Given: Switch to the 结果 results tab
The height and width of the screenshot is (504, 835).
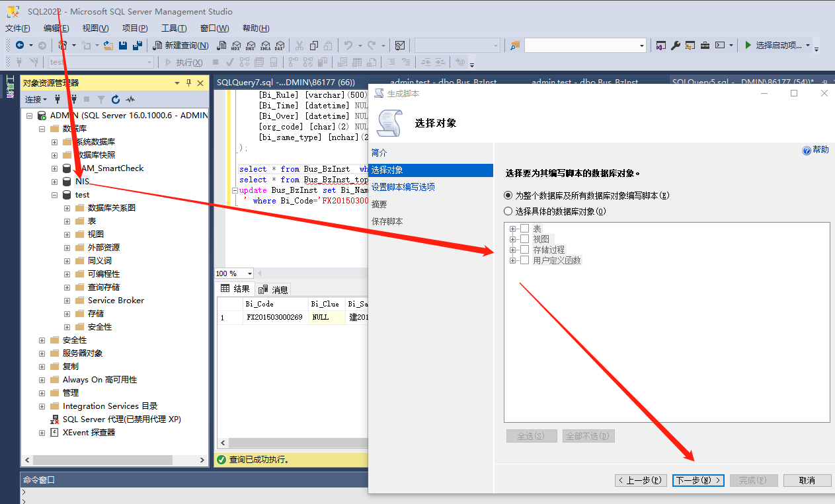Looking at the screenshot, I should point(235,289).
